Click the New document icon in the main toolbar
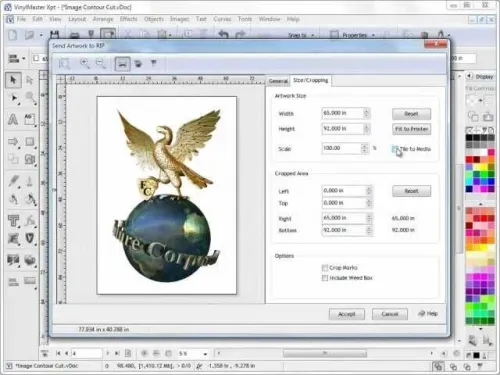The width and height of the screenshot is (500, 375). pos(13,35)
